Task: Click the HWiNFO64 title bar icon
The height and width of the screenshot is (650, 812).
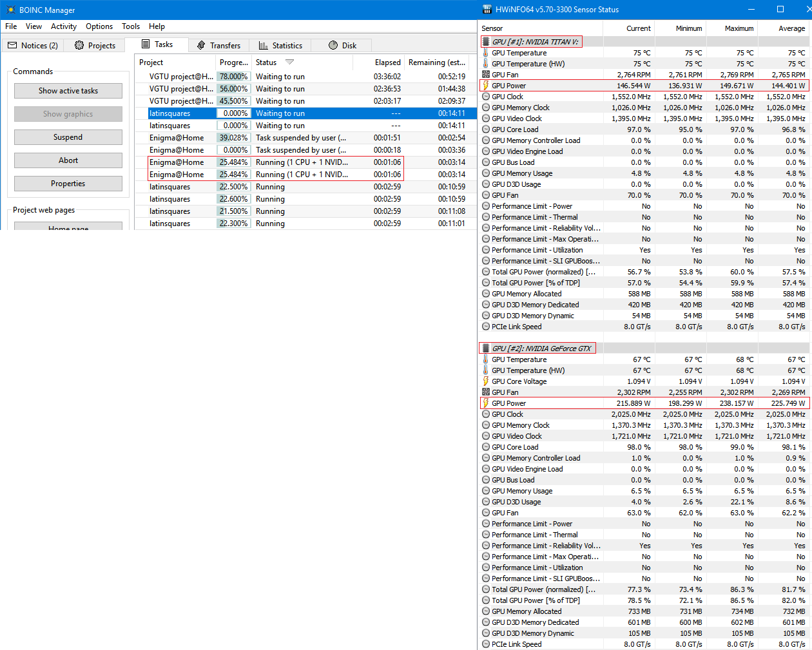Action: point(487,10)
